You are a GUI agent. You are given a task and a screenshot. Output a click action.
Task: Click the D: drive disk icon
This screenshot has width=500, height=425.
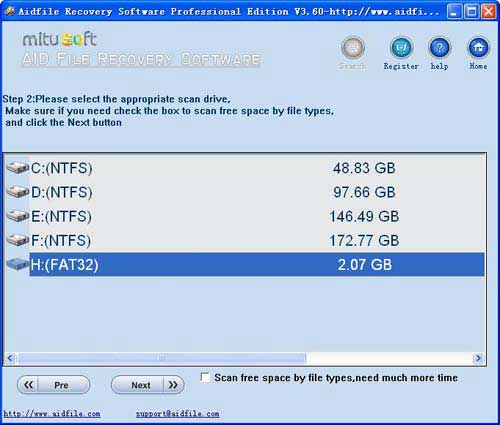click(18, 192)
